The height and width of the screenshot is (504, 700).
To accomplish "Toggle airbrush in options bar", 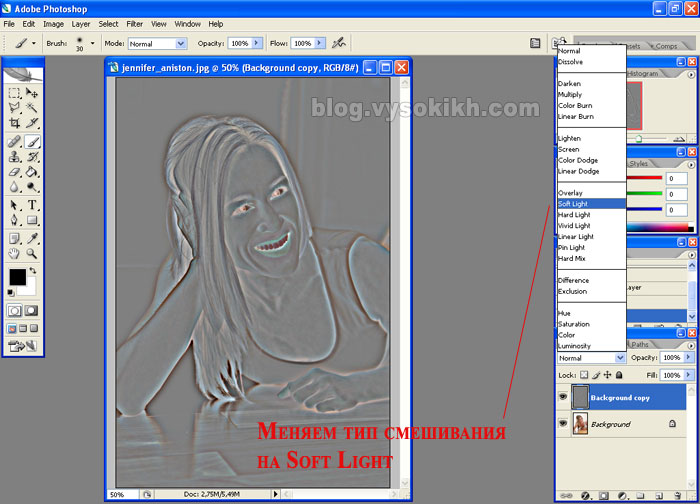I will tap(339, 43).
